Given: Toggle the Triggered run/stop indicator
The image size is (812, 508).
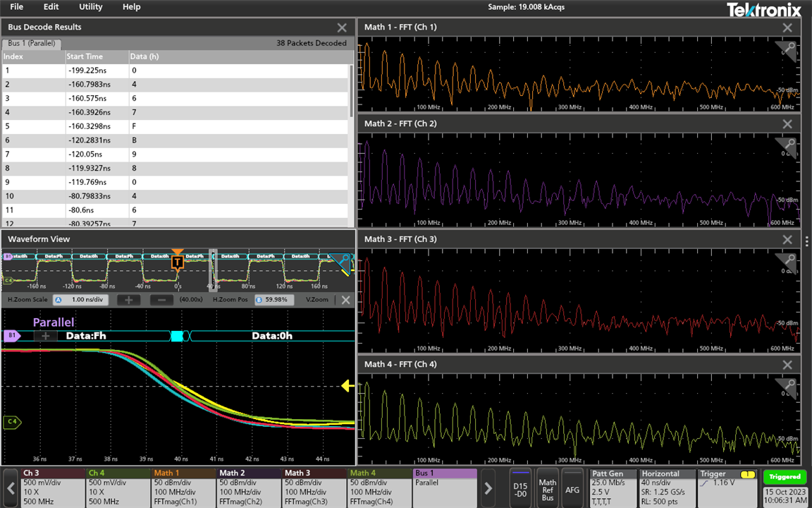Looking at the screenshot, I should click(x=785, y=477).
